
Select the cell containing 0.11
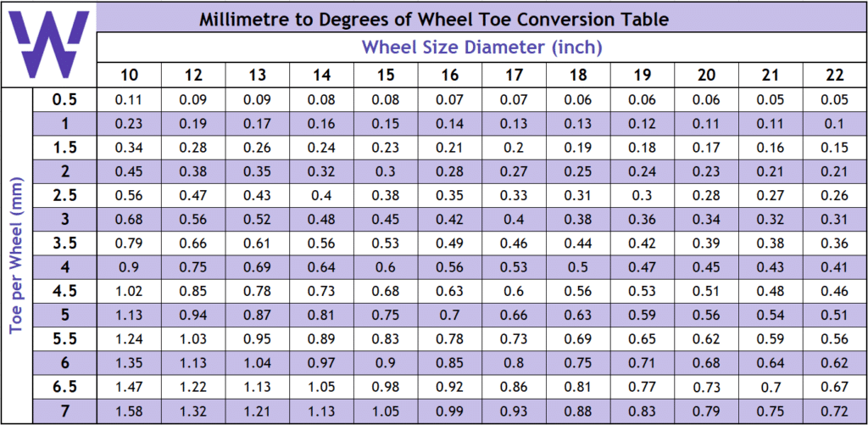tap(129, 99)
